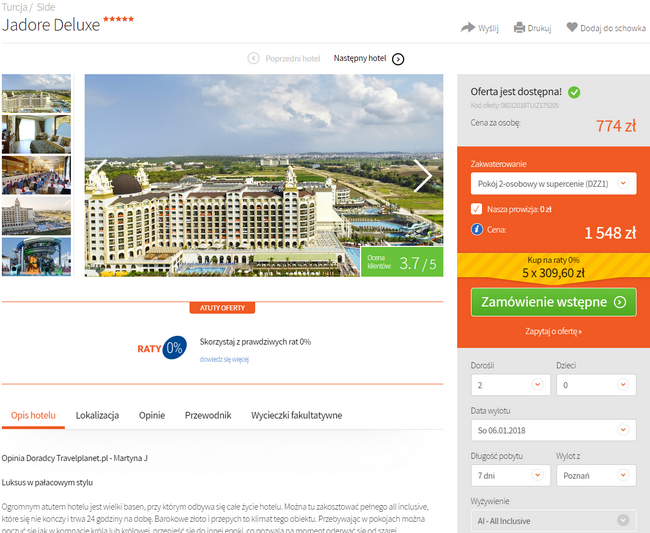Show next gallery photo with right chevron
Viewport: 650px width, 533px height.
pyautogui.click(x=423, y=176)
